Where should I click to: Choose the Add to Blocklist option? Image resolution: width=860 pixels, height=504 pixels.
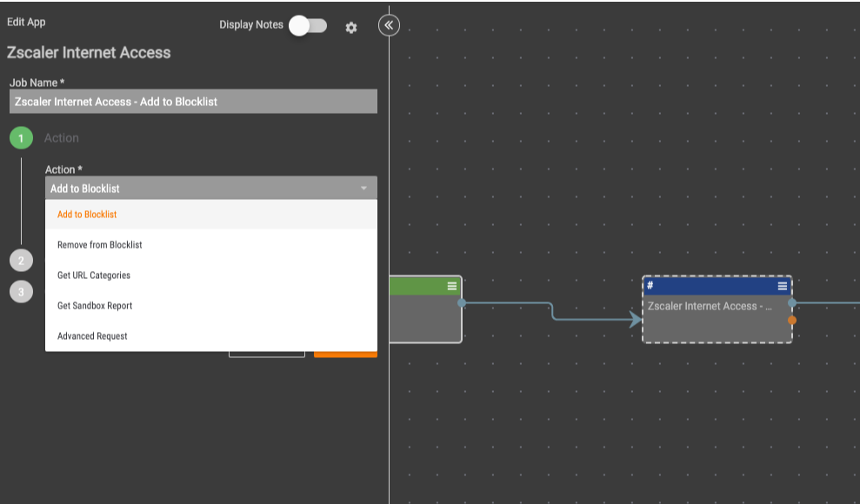coord(211,214)
